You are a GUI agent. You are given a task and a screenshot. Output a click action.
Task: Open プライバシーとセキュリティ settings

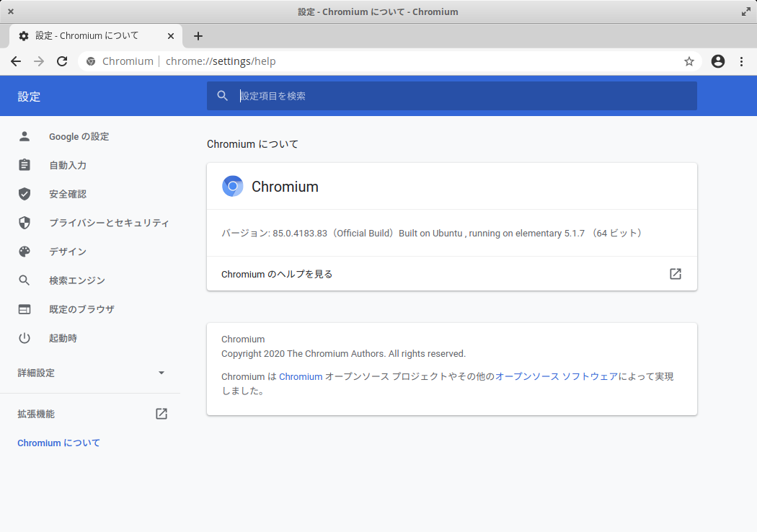click(109, 223)
